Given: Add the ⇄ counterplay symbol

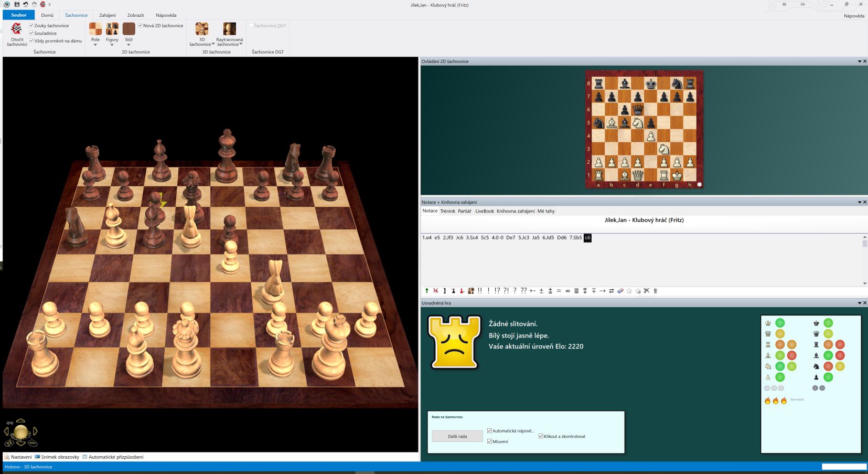Looking at the screenshot, I should point(612,291).
